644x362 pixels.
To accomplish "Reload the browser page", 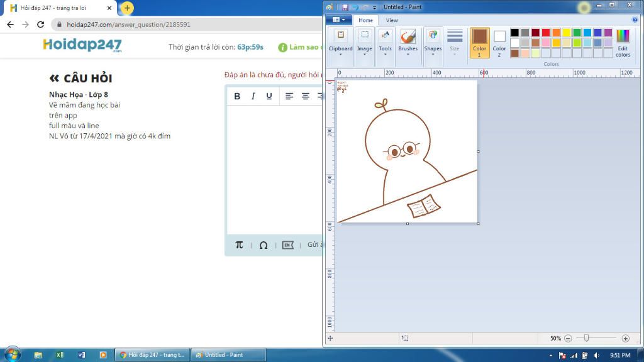I will pos(40,25).
